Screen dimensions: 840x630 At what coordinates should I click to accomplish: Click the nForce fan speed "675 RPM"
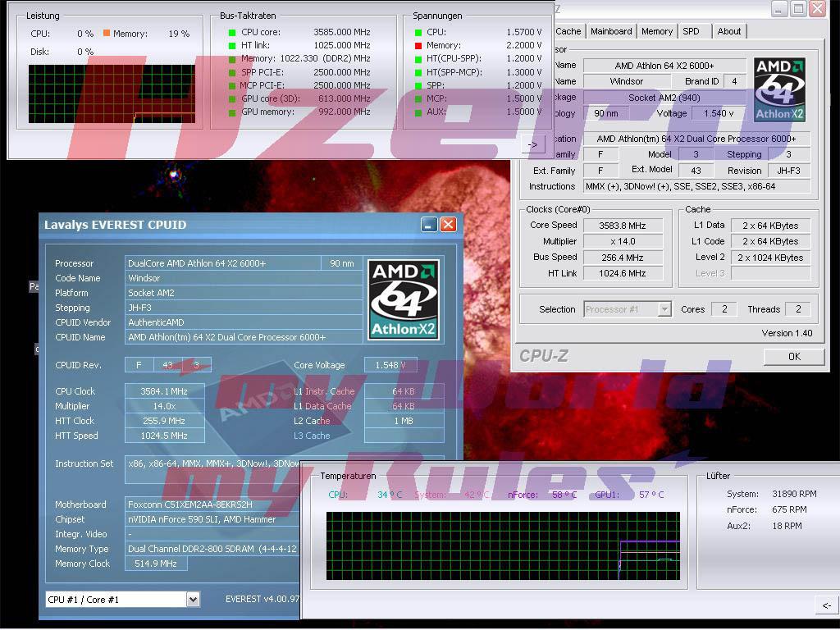(x=790, y=510)
